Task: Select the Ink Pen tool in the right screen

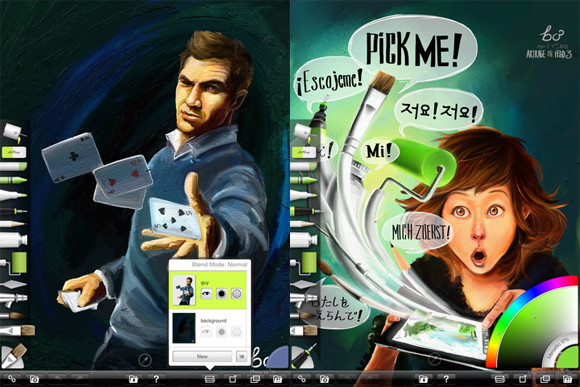Action: [x=306, y=211]
